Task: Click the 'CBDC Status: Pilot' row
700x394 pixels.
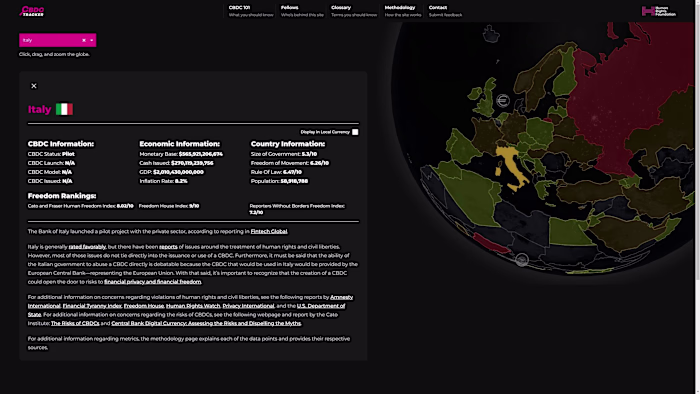Action: [x=51, y=154]
